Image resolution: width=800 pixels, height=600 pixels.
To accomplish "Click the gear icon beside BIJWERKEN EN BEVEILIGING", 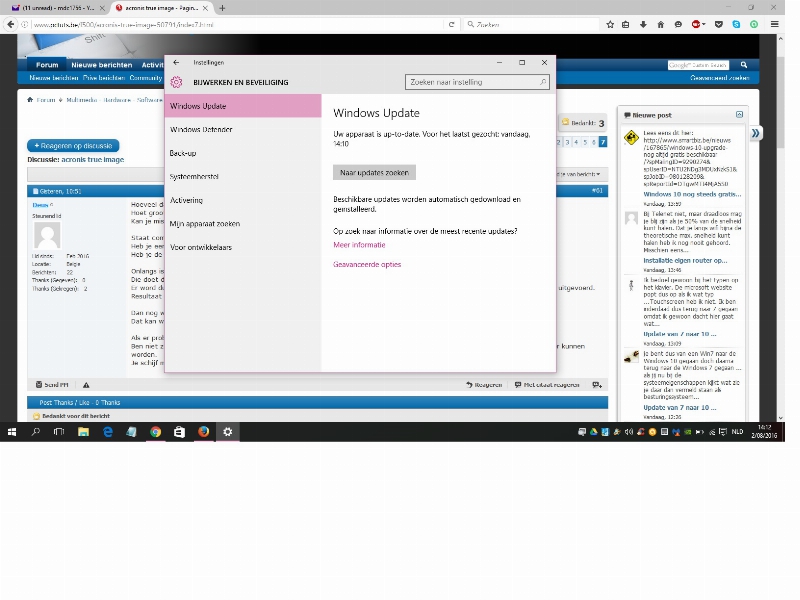I will [x=177, y=82].
